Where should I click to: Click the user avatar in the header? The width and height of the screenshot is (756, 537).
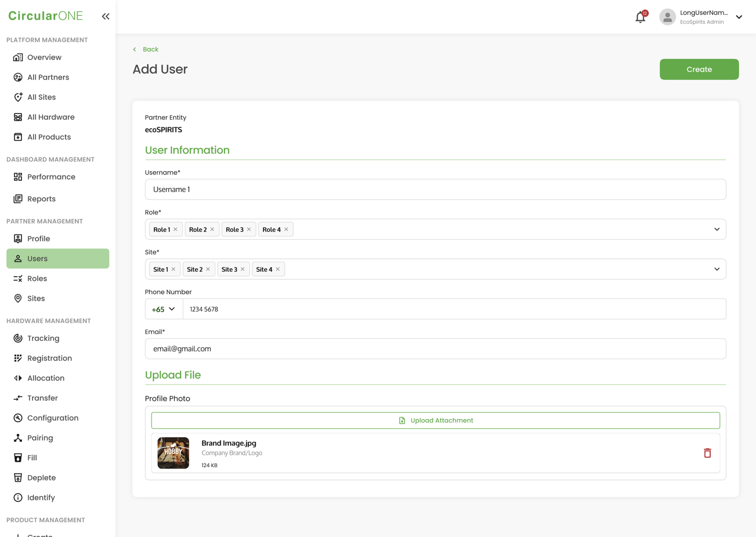[667, 17]
